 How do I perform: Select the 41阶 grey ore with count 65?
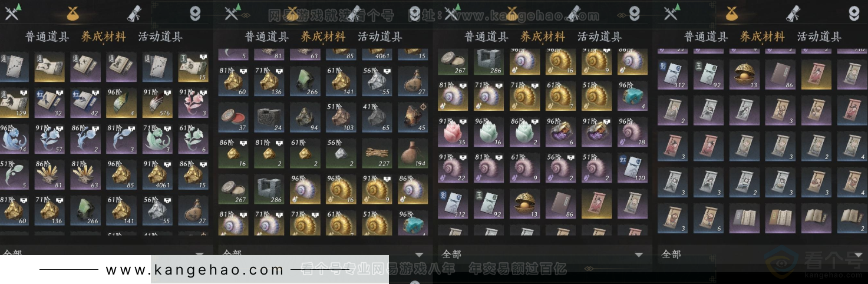[377, 117]
